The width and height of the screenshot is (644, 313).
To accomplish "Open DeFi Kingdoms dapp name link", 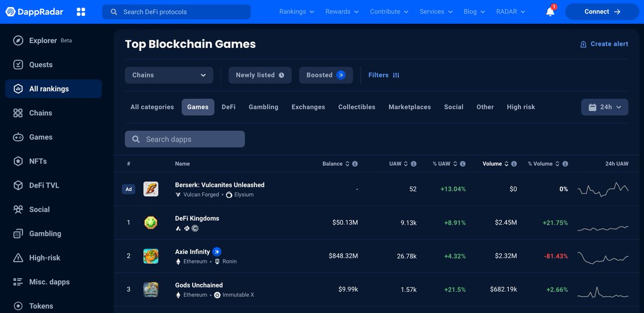I will [197, 218].
